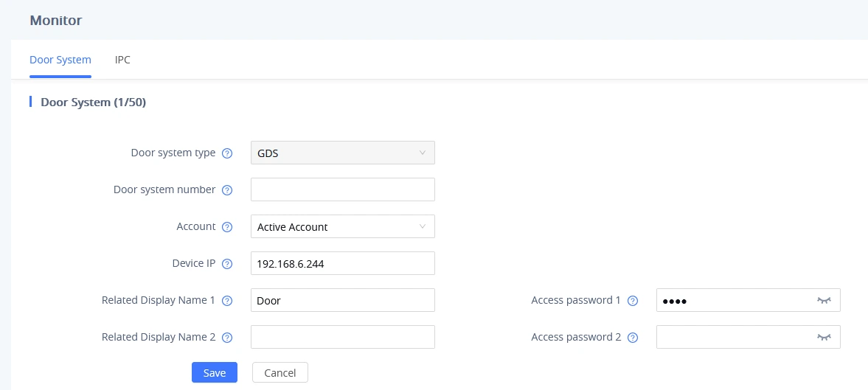Reveal Access password 1 with eye icon
This screenshot has width=868, height=390.
[824, 300]
